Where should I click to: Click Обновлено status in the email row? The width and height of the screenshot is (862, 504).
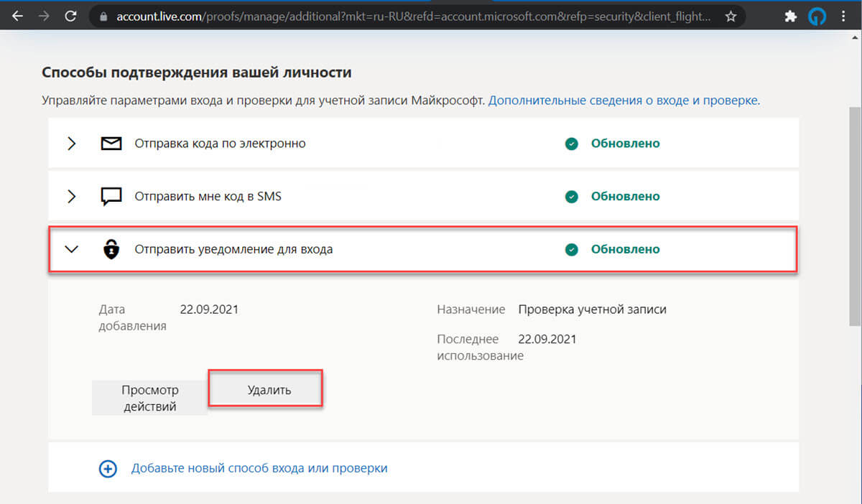tap(625, 144)
